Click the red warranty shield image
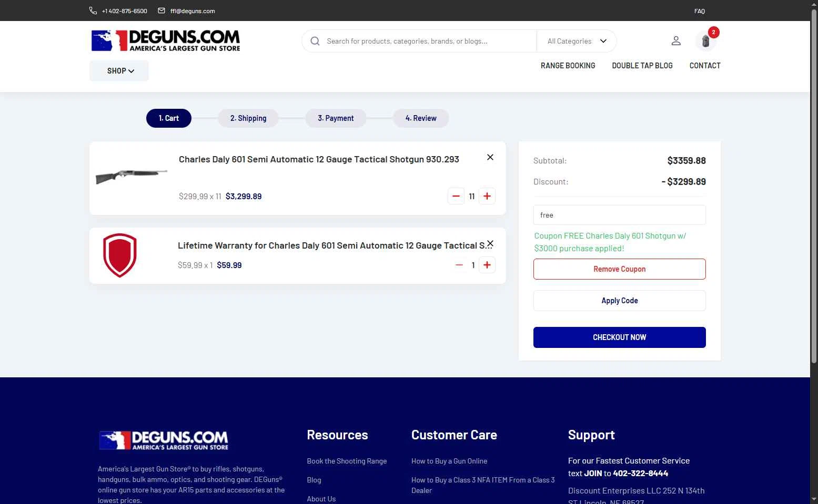818x504 pixels. pos(120,255)
